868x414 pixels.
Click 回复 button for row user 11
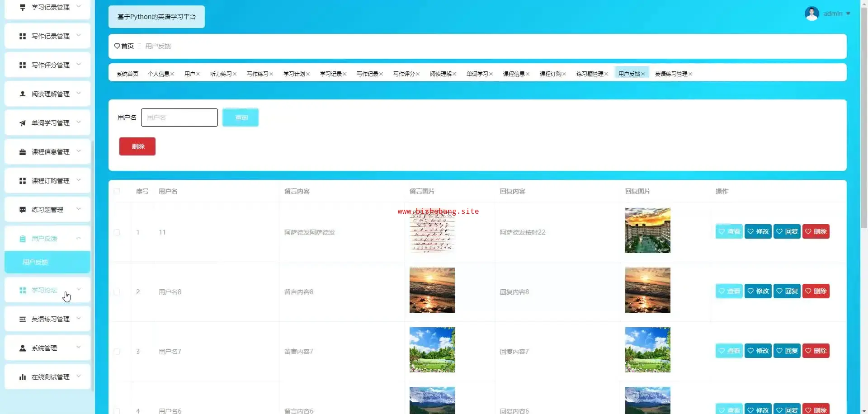click(787, 231)
